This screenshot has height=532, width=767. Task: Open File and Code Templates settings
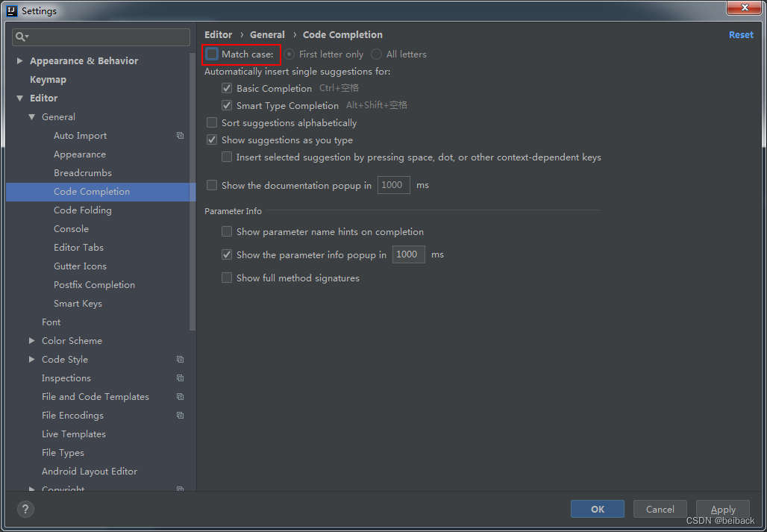(x=96, y=396)
